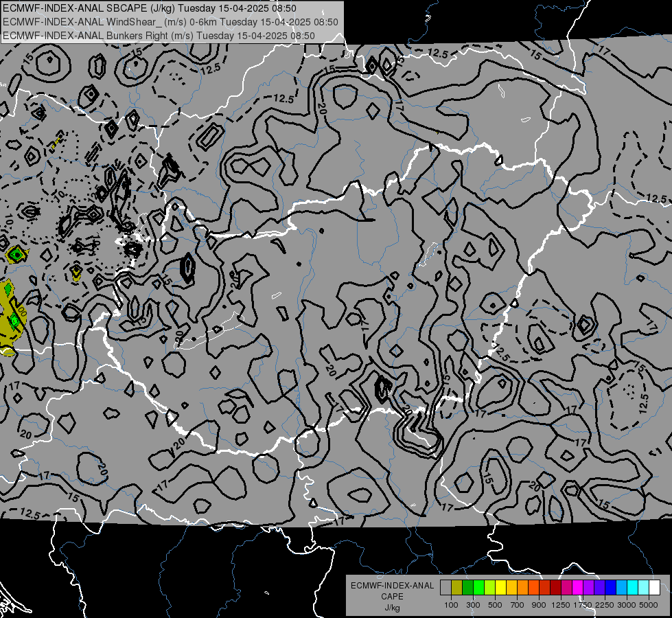
Task: Pick the olive swatch above label 100
Action: click(457, 588)
